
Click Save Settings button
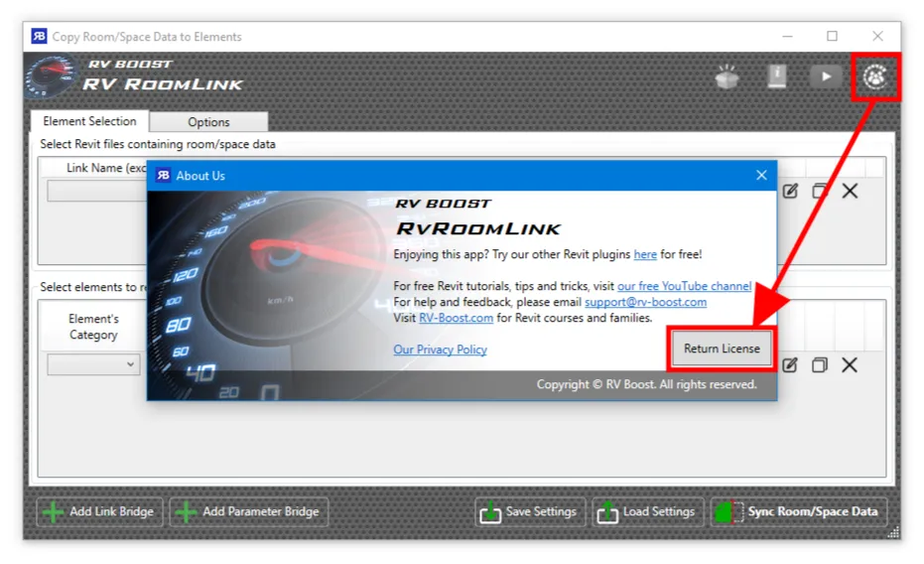pos(530,511)
